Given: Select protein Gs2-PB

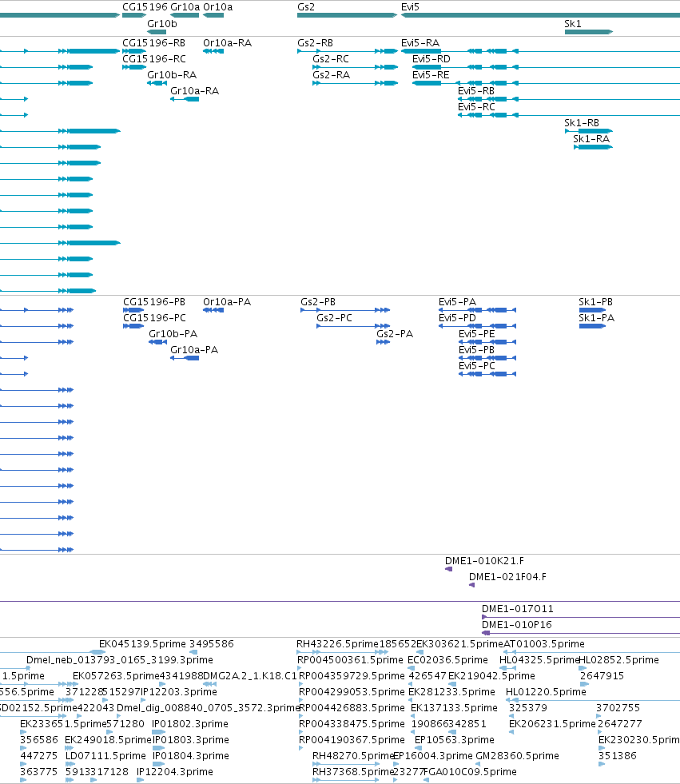Looking at the screenshot, I should click(318, 302).
